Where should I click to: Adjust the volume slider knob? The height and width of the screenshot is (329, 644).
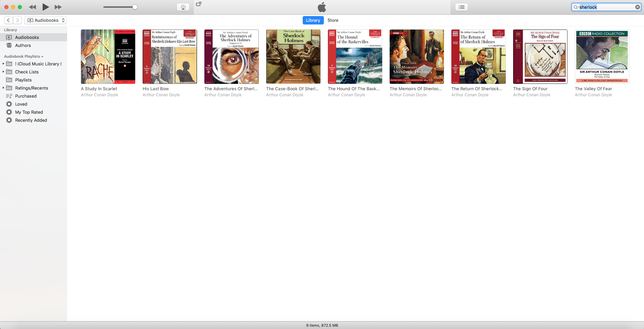[135, 7]
